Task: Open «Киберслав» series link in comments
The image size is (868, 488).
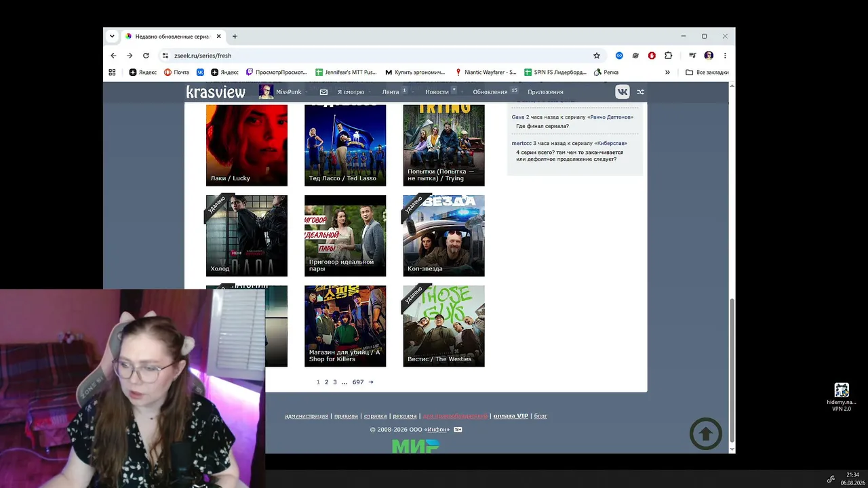Action: [610, 144]
